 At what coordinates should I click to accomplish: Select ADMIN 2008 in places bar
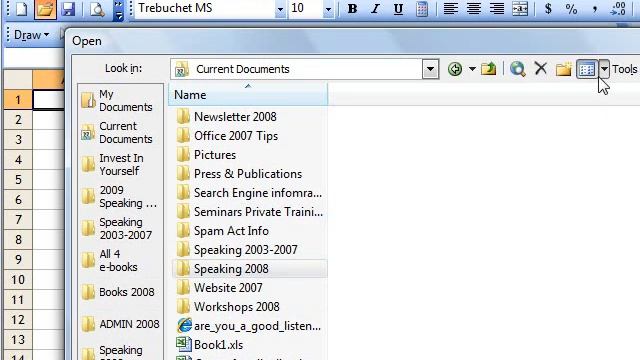pyautogui.click(x=120, y=324)
